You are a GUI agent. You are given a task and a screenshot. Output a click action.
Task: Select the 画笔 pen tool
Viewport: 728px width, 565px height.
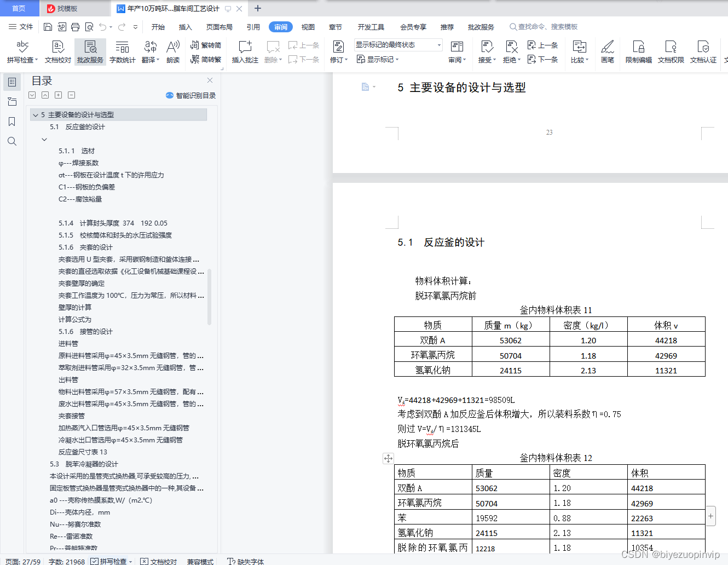tap(608, 51)
